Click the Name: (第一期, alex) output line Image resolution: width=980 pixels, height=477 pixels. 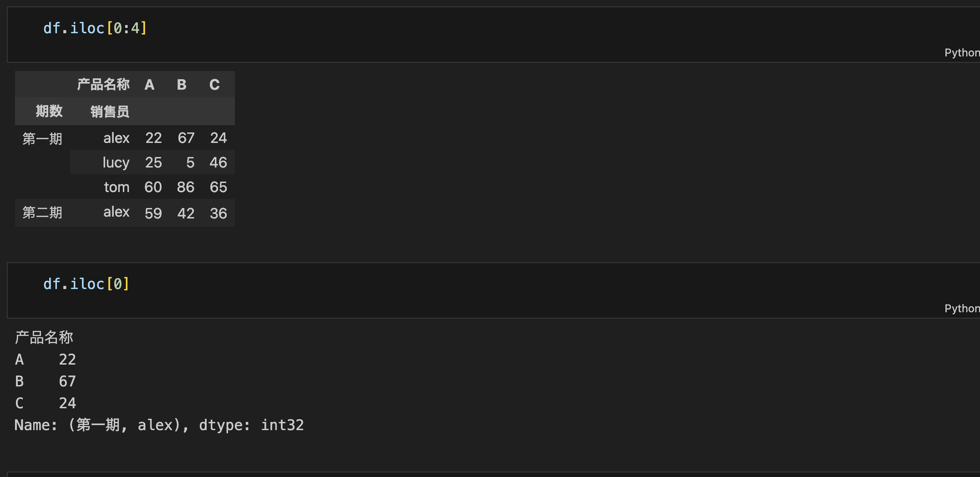pos(159,425)
